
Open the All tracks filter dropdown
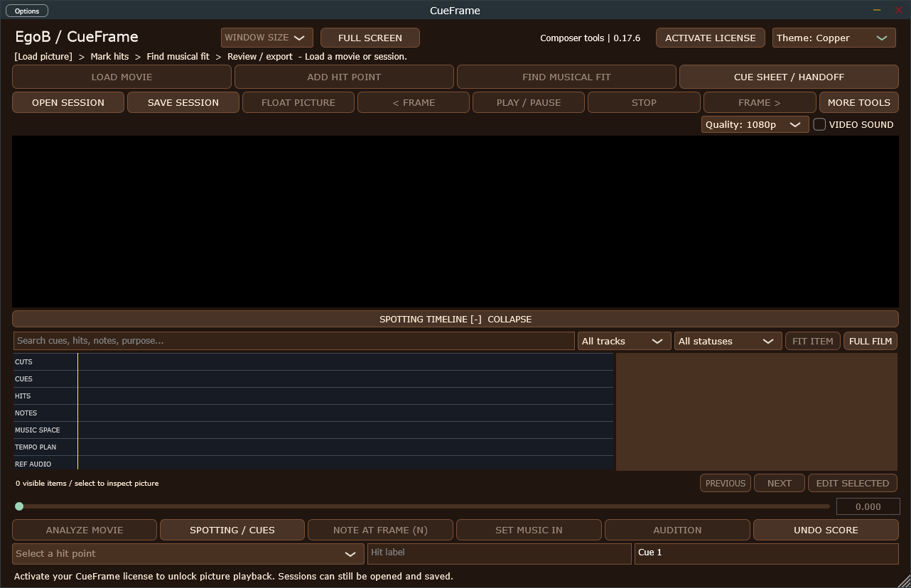point(624,341)
